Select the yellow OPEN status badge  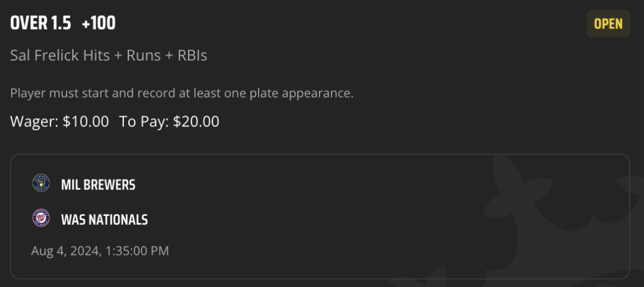point(608,24)
